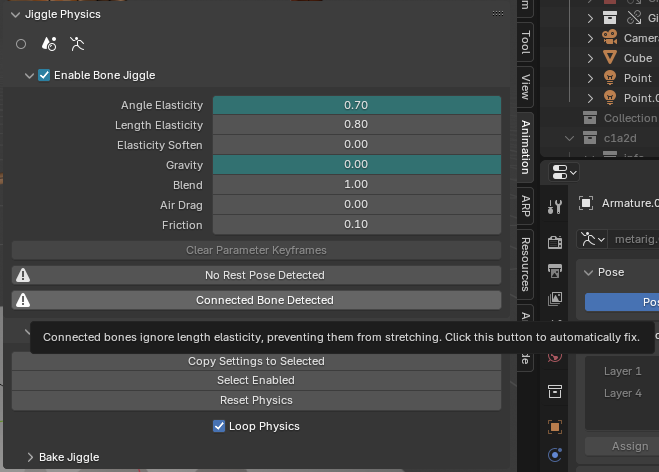Open the Properties editor type dropdown
659x472 pixels.
pos(564,172)
